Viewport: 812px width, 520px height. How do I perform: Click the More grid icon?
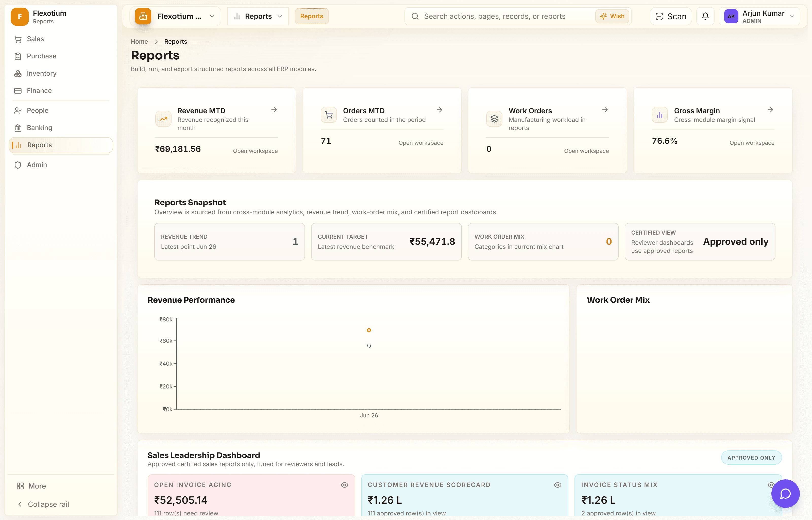tap(20, 486)
